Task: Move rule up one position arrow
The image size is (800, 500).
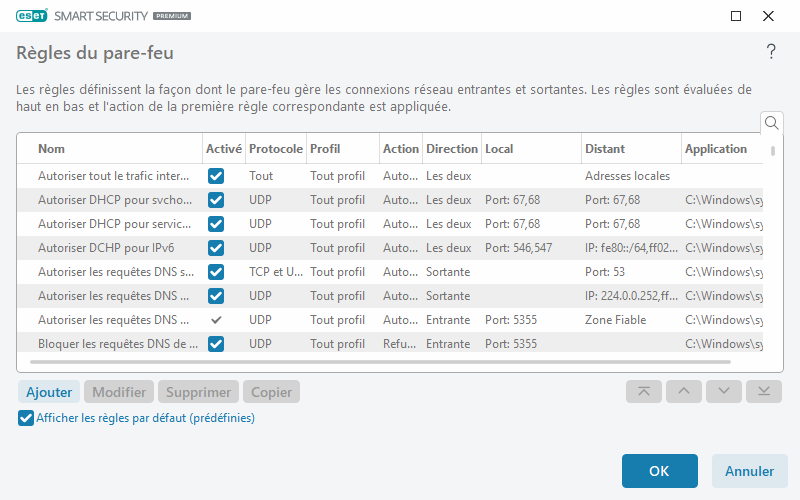Action: click(x=684, y=391)
